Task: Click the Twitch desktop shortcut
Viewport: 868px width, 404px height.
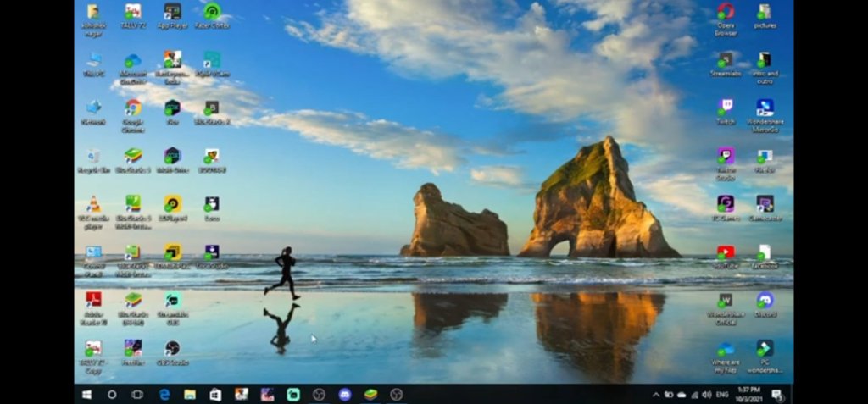Action: click(726, 108)
